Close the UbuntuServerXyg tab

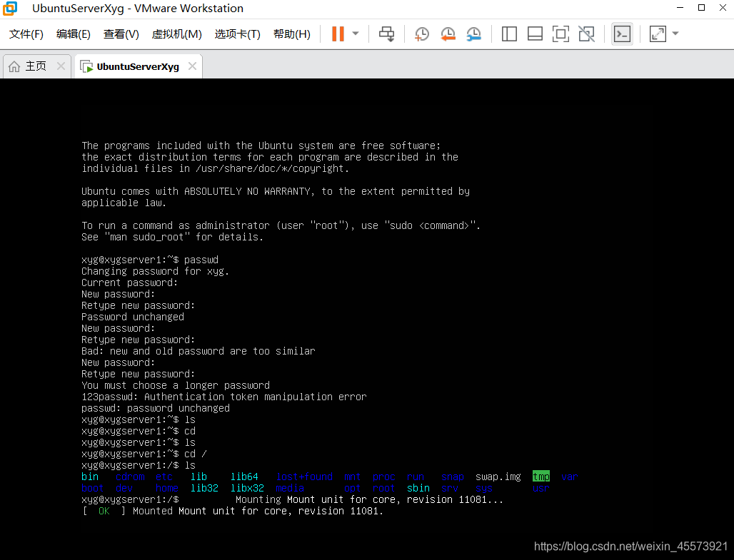click(x=192, y=66)
